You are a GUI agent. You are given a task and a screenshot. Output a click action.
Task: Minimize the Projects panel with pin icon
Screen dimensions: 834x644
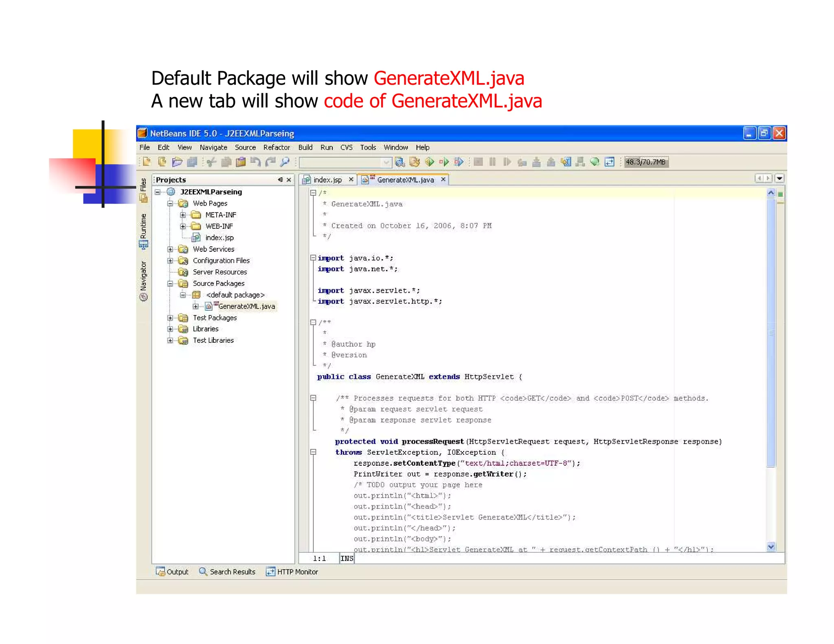[280, 180]
